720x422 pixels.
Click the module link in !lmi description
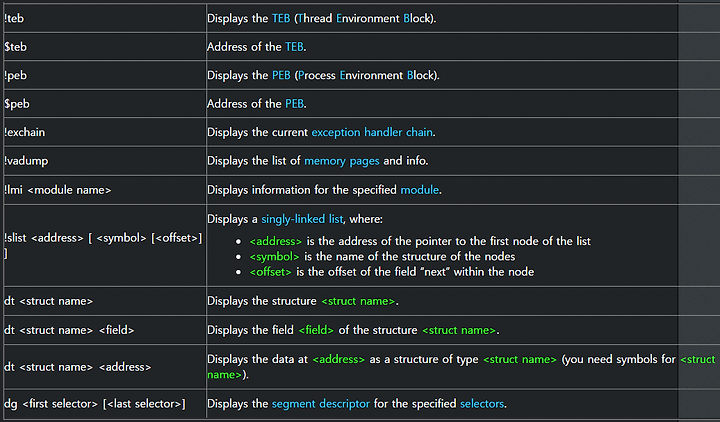(x=420, y=190)
